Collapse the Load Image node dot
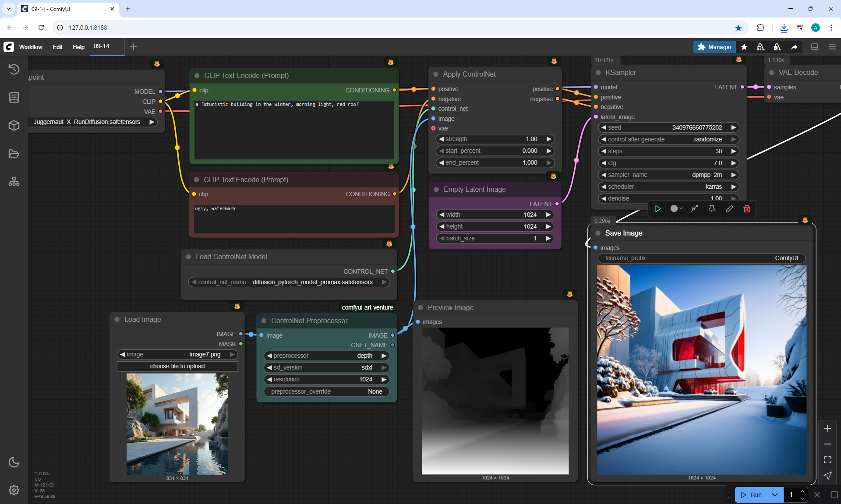Viewport: 841px width, 504px height. pos(117,320)
